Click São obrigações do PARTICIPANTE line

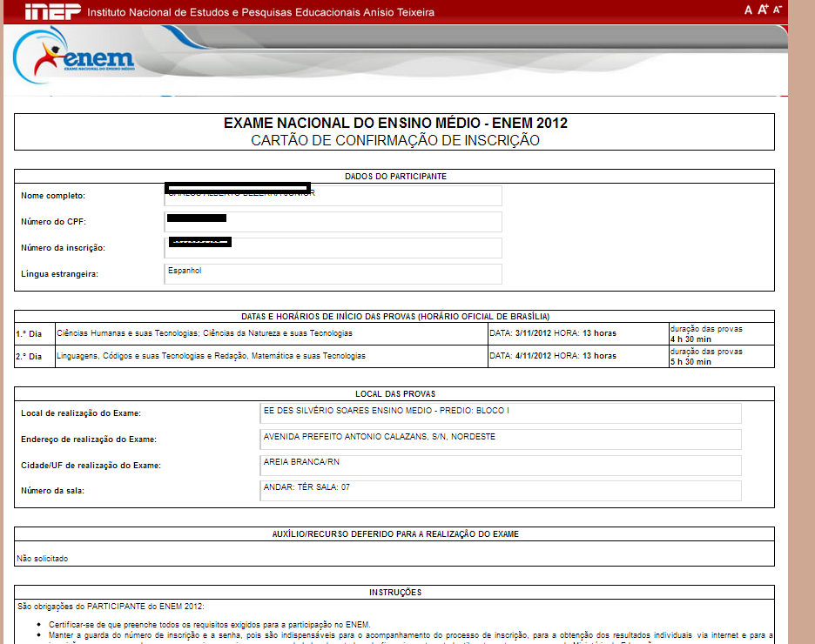[x=111, y=607]
